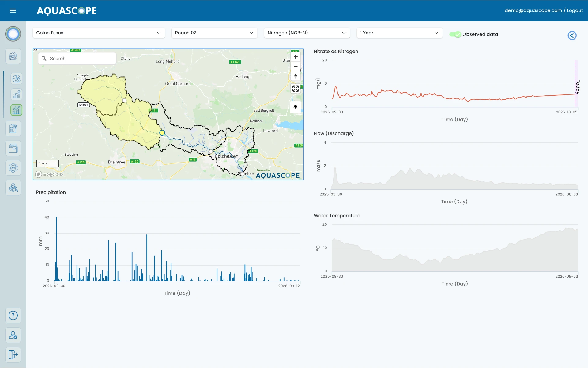
Task: Open the API gear settings icon
Action: click(13, 168)
